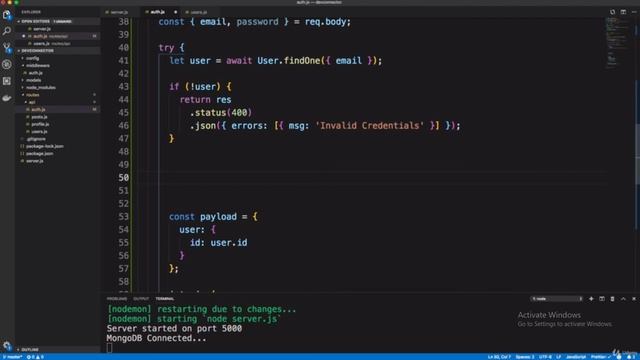This screenshot has height=360, width=640.
Task: Click the git branch master in status bar
Action: tap(12, 357)
